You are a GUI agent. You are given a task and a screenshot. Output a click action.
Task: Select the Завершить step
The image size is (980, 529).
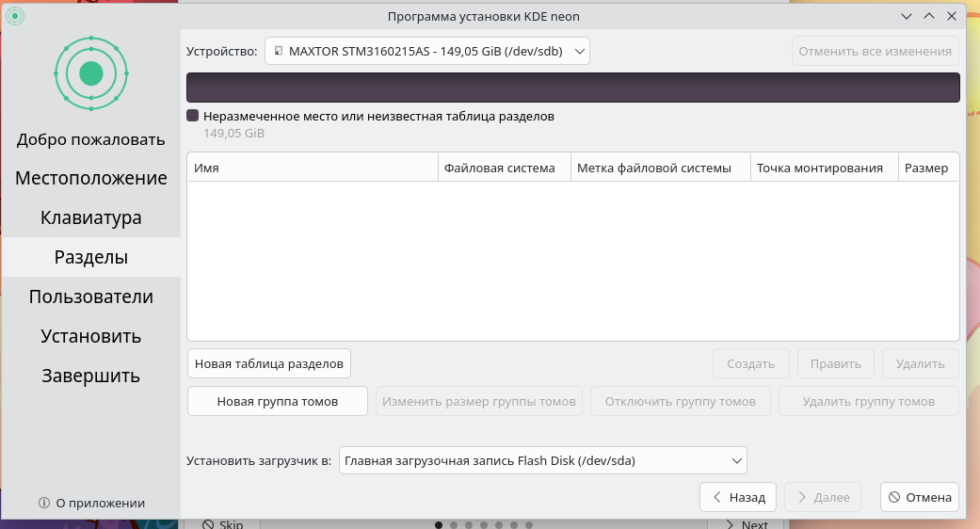pos(91,376)
